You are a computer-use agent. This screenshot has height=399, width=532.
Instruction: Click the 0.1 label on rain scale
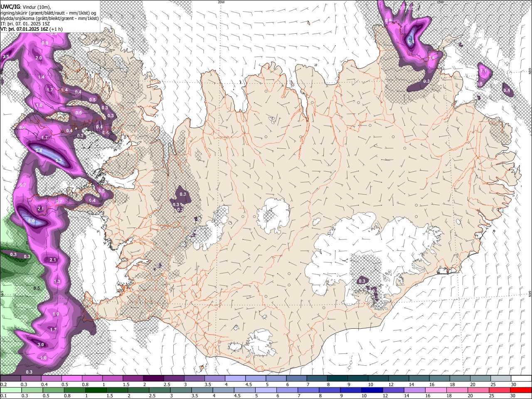point(3,396)
